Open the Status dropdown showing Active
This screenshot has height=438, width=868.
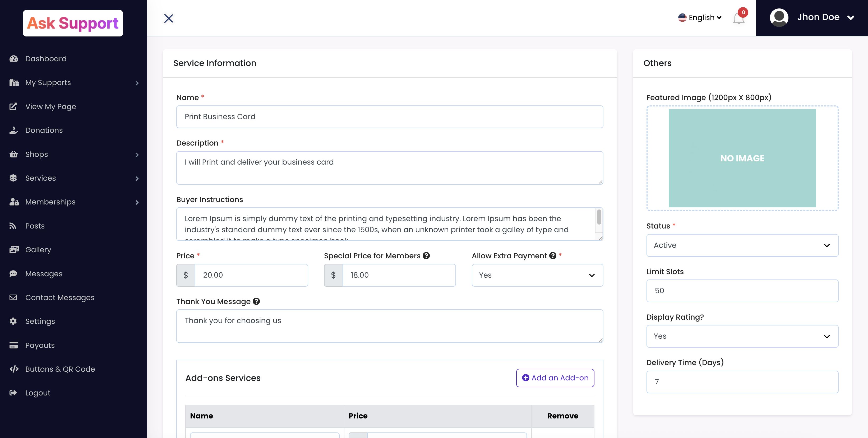(x=742, y=245)
